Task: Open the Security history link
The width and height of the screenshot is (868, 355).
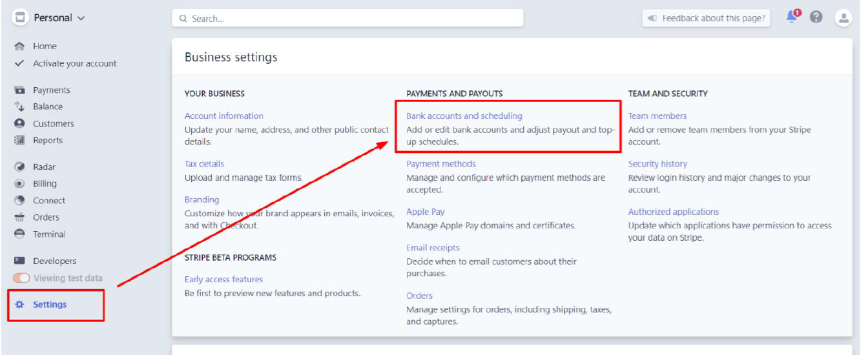Action: [657, 164]
